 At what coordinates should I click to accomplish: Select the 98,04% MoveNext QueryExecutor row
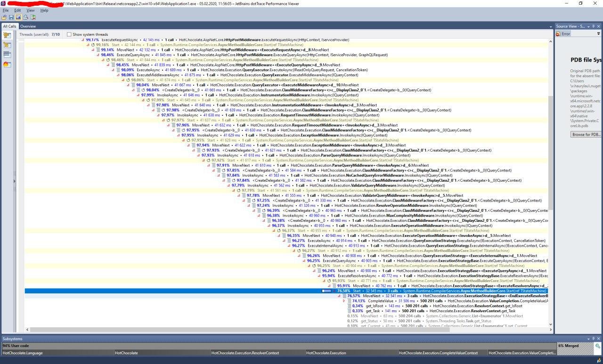click(x=286, y=85)
